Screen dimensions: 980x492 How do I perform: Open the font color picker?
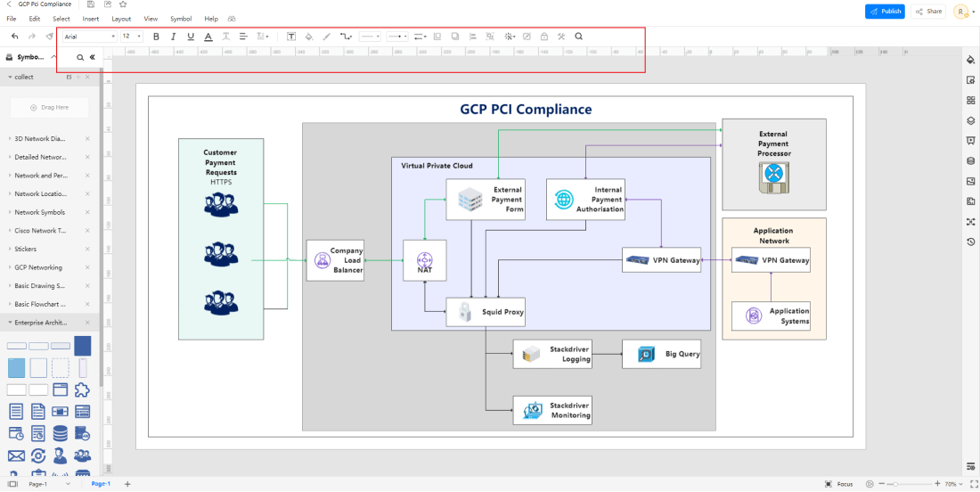(208, 37)
